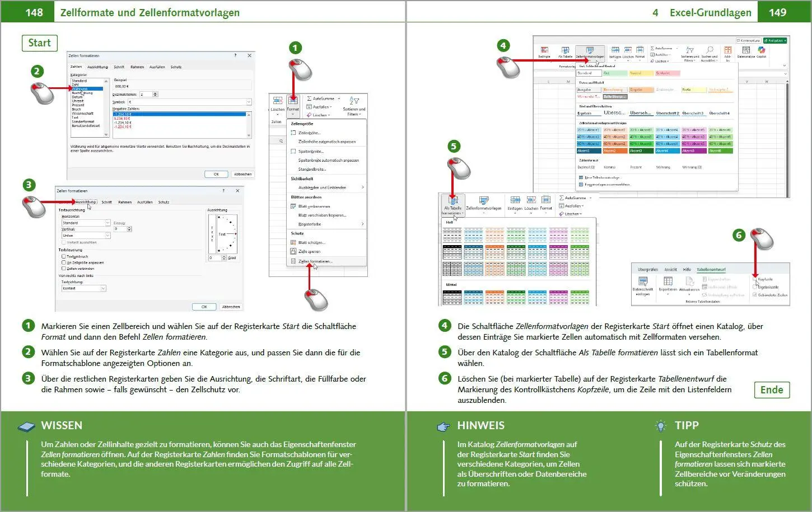Click Abbrechen in the Zahlen Kategorie dialog
This screenshot has height=512, width=812.
point(242,174)
